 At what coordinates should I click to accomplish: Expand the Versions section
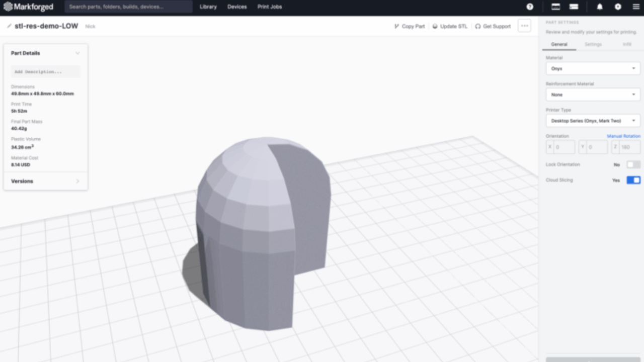(x=45, y=181)
